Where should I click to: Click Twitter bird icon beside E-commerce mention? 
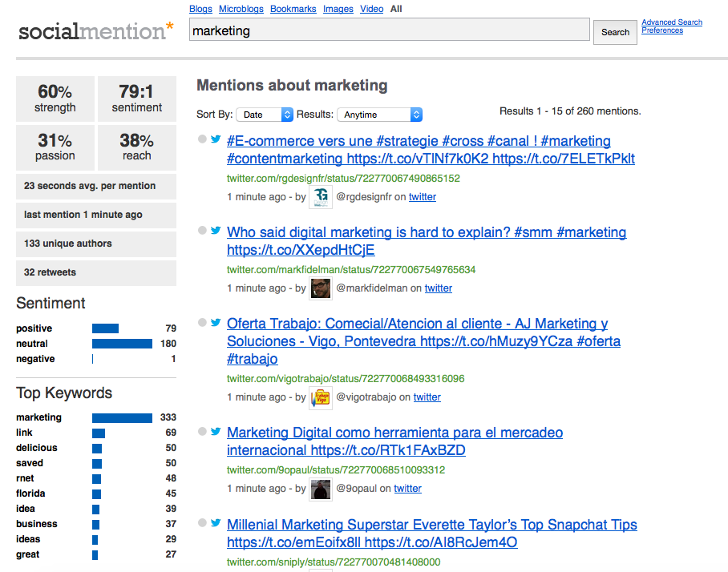tap(216, 139)
